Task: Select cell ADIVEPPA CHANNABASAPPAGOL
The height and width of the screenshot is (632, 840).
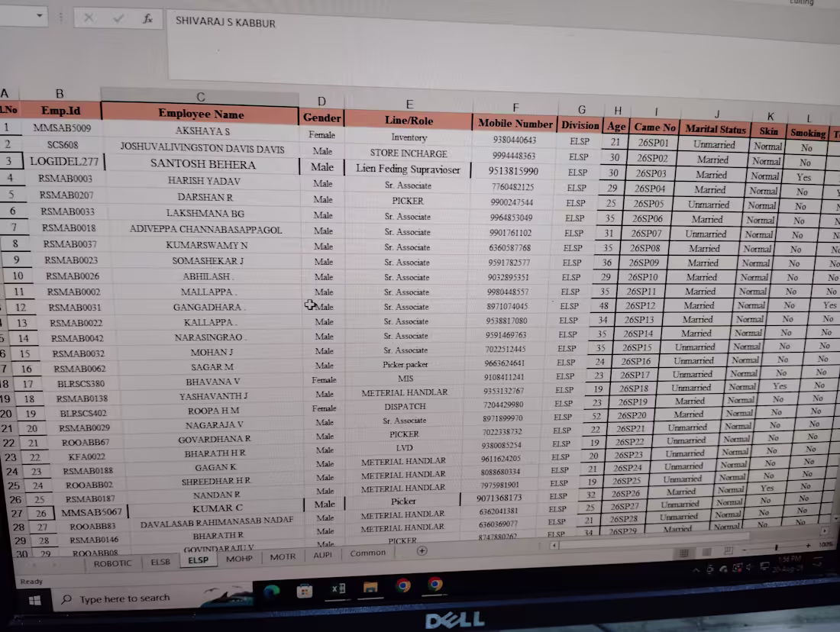Action: click(x=205, y=229)
